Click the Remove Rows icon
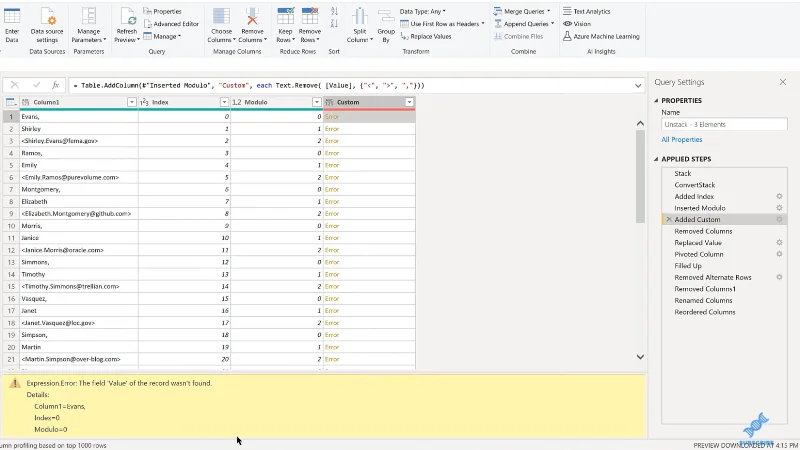Image resolution: width=800 pixels, height=450 pixels. pos(310,16)
